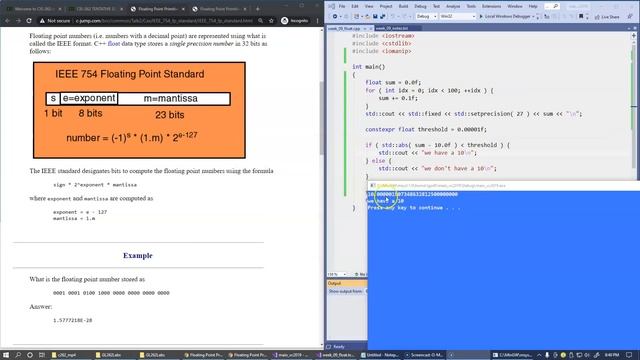Open the Debug configuration dropdown

click(426, 16)
